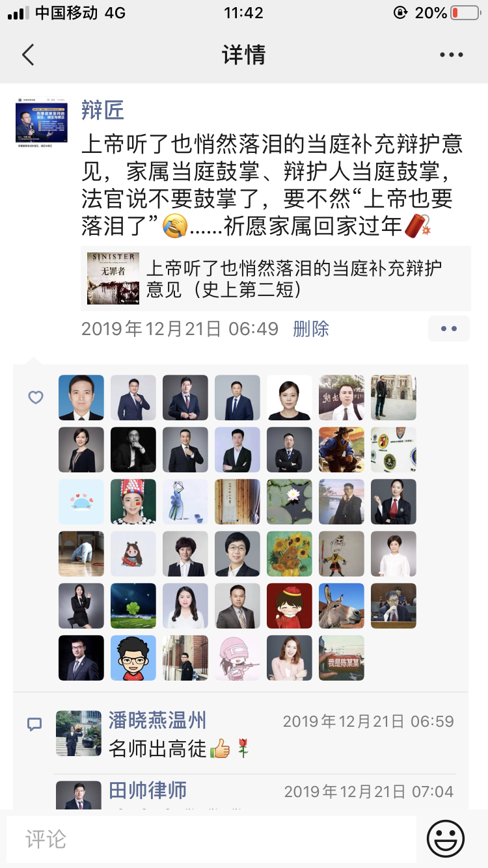Open the sunflower painting avatar
This screenshot has height=868, width=488.
(290, 554)
